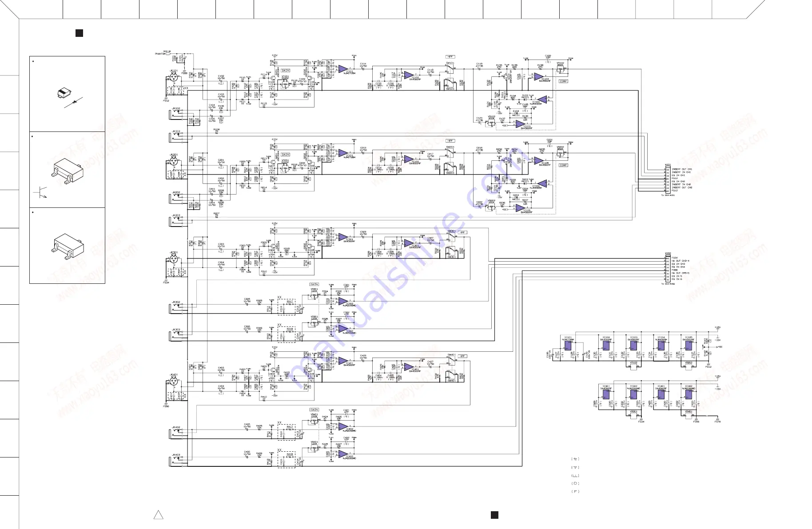This screenshot has width=812, height=529.
Task: Select the op-amp triangle in the JK302 row
Action: click(x=343, y=301)
